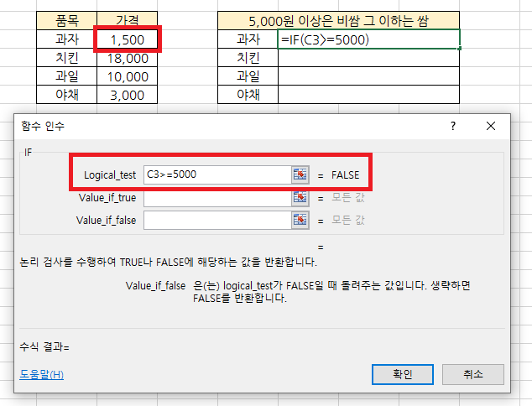Image resolution: width=532 pixels, height=406 pixels.
Task: Click the Value_if_false input field
Action: pyautogui.click(x=217, y=220)
